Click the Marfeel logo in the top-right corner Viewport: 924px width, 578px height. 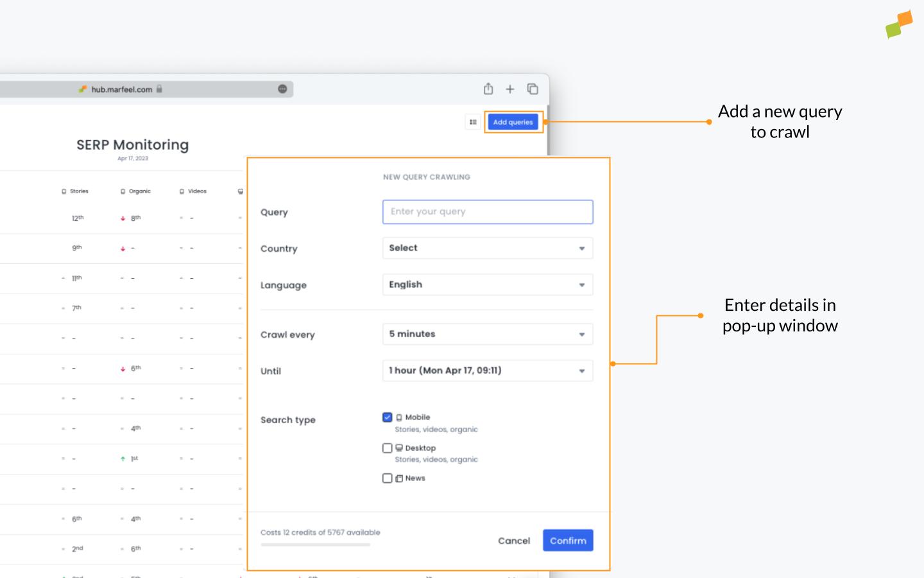click(x=900, y=24)
